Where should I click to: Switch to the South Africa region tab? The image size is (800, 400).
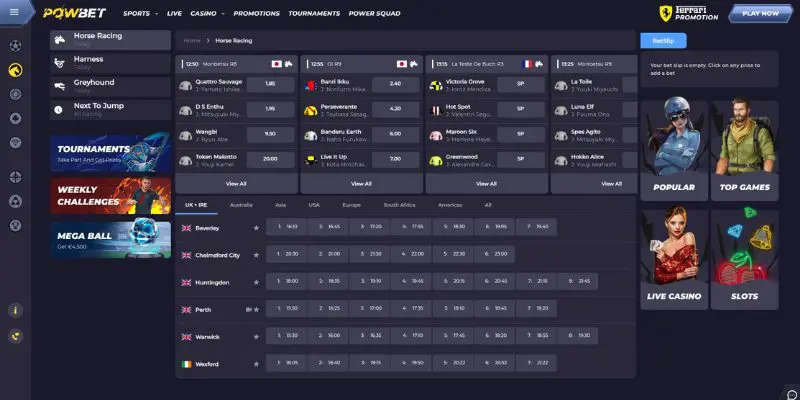pos(399,205)
